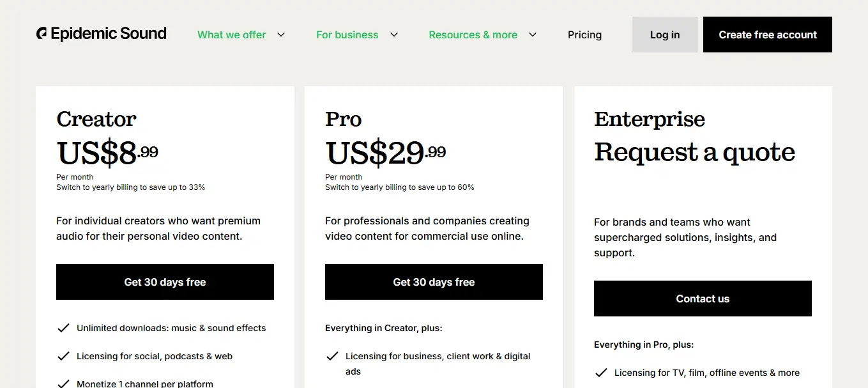Start Creator plan 30 days free

tap(165, 282)
